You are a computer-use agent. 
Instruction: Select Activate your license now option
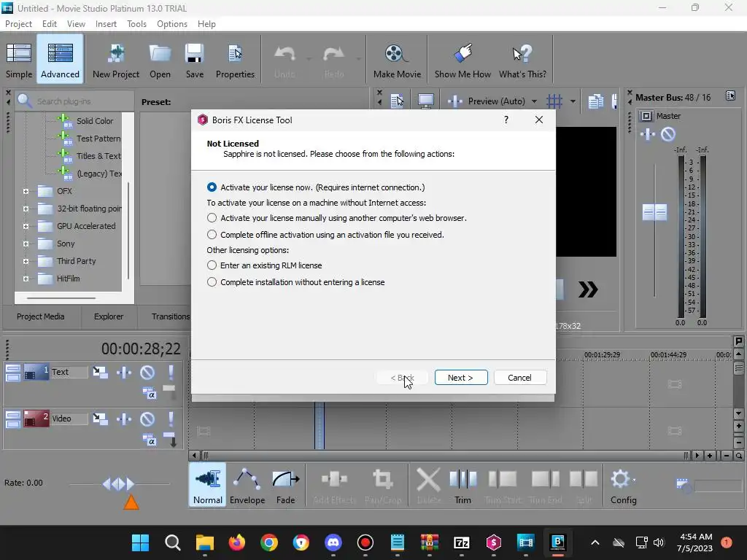pyautogui.click(x=212, y=187)
